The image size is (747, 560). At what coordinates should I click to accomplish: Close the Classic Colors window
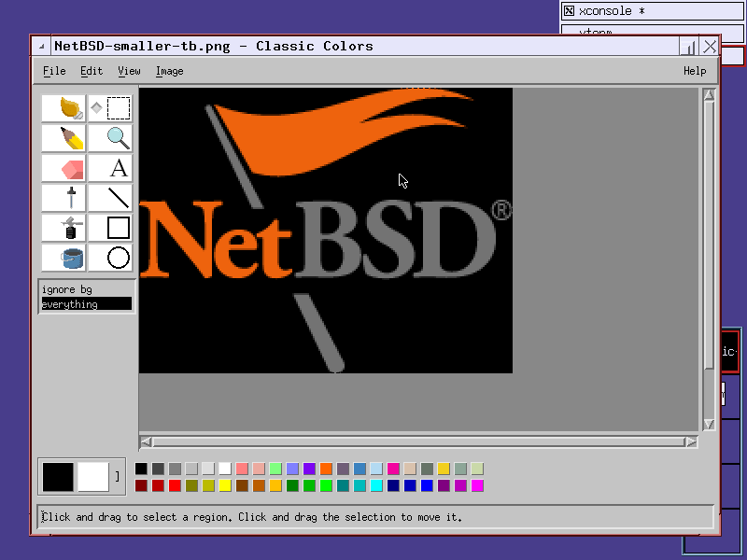point(710,46)
